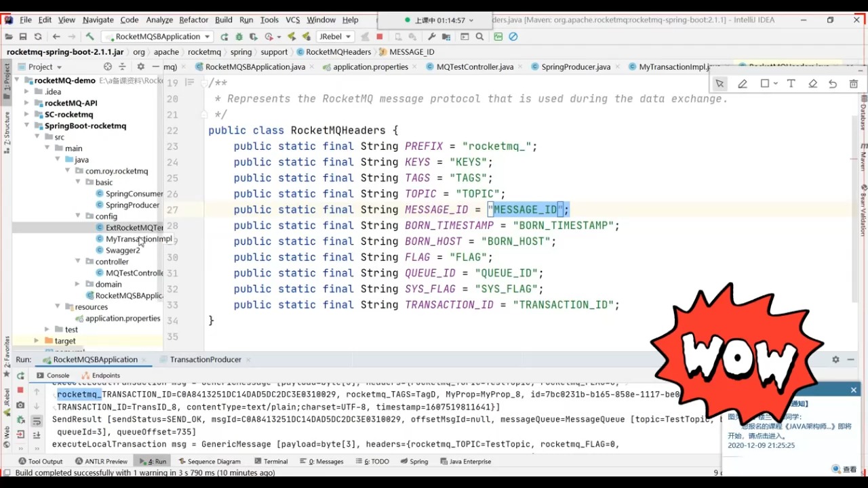Switch to the MQTestController.java editor tab
Viewport: 868px width, 488px height.
[x=475, y=66]
